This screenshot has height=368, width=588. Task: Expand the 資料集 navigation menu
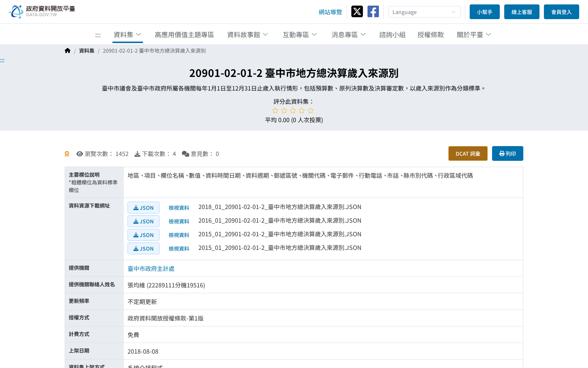pyautogui.click(x=128, y=35)
